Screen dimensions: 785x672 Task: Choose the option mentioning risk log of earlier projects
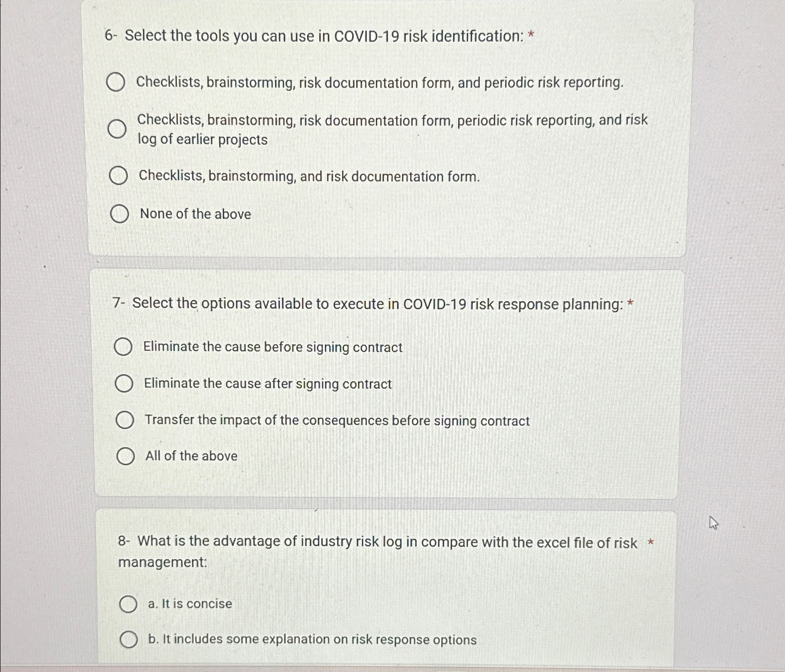(x=118, y=129)
